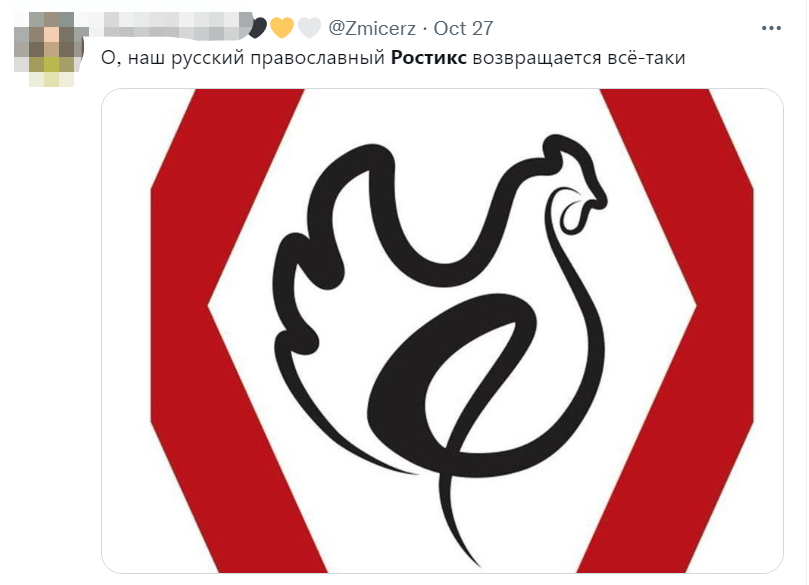
Task: Click the right red stripe of the logo
Action: point(677,330)
